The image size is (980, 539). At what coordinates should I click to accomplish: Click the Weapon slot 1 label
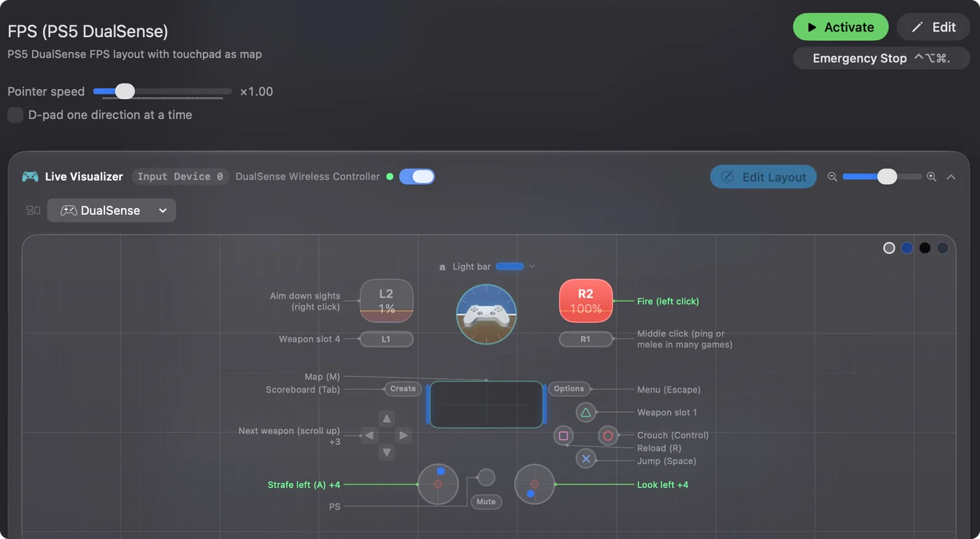pyautogui.click(x=667, y=412)
